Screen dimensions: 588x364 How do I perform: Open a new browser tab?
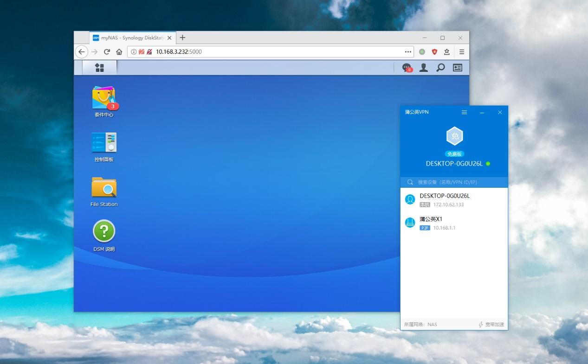(182, 38)
